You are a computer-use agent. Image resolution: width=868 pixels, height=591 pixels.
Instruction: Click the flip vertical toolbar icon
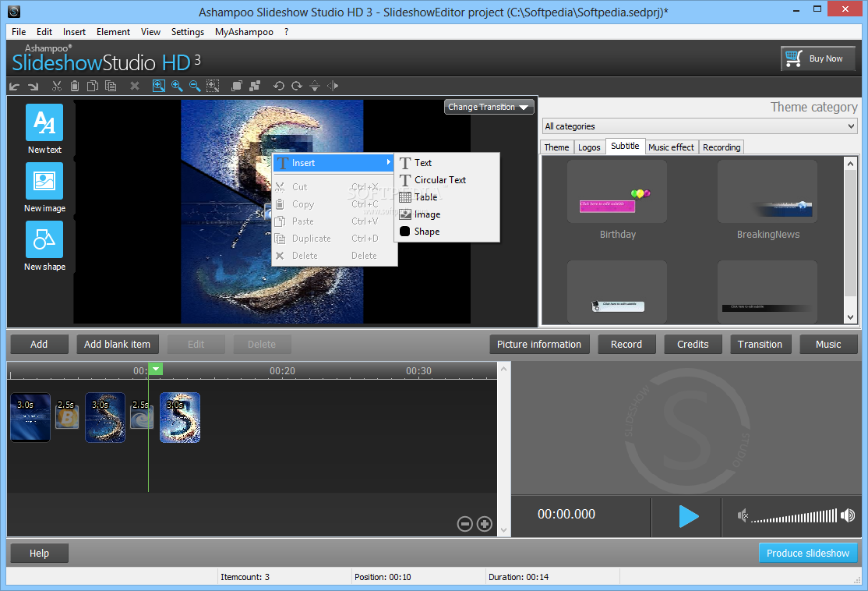315,86
